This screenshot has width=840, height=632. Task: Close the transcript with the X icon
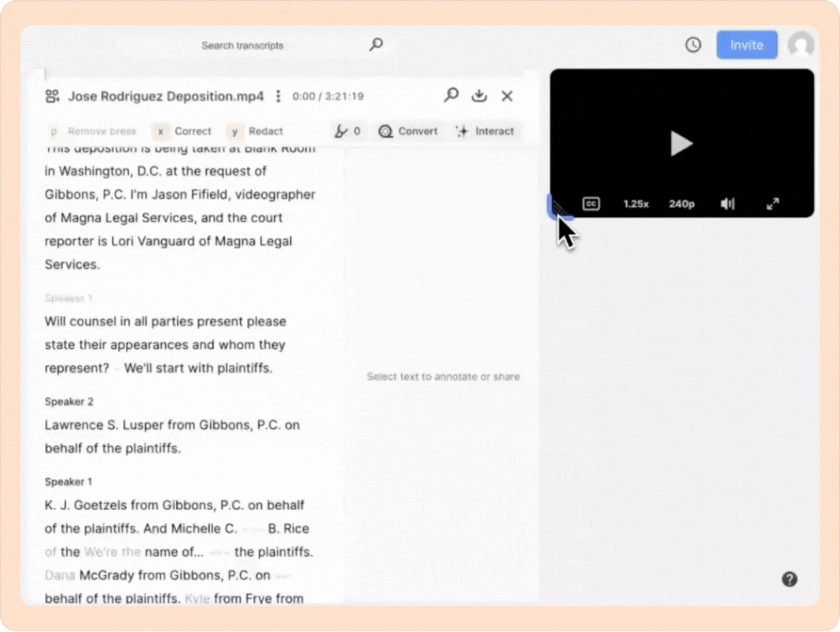pyautogui.click(x=507, y=97)
